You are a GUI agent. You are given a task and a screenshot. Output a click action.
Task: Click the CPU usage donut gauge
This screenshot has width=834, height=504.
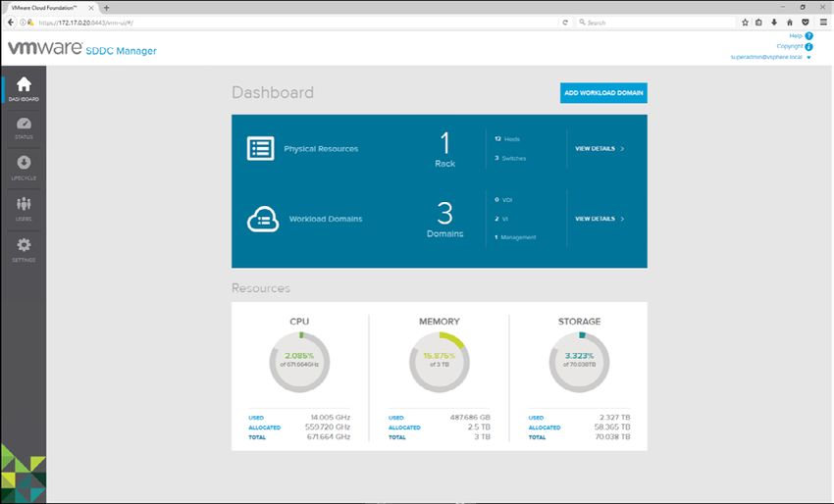click(x=299, y=362)
